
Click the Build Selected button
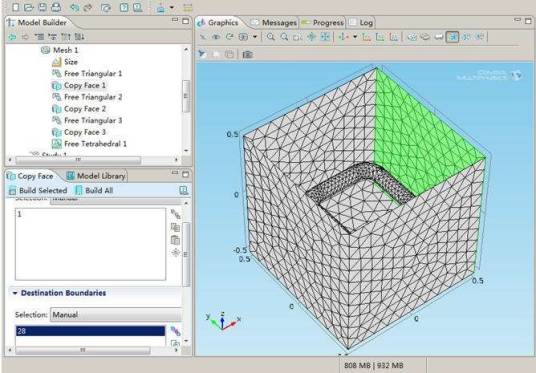(x=38, y=190)
